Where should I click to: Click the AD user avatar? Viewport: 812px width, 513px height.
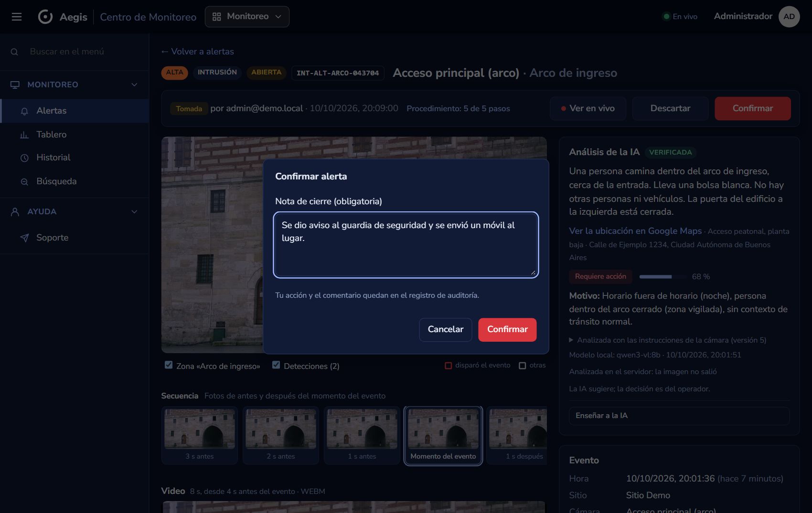pos(789,17)
